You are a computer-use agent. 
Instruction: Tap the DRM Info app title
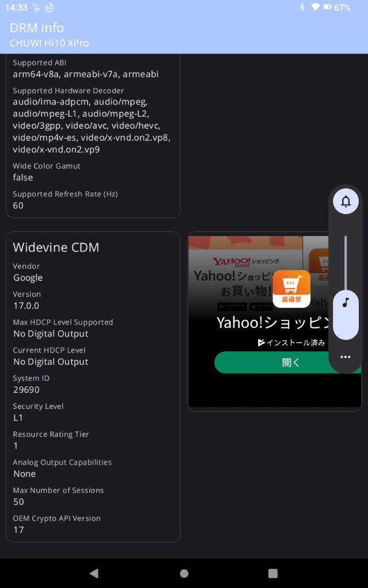point(37,28)
